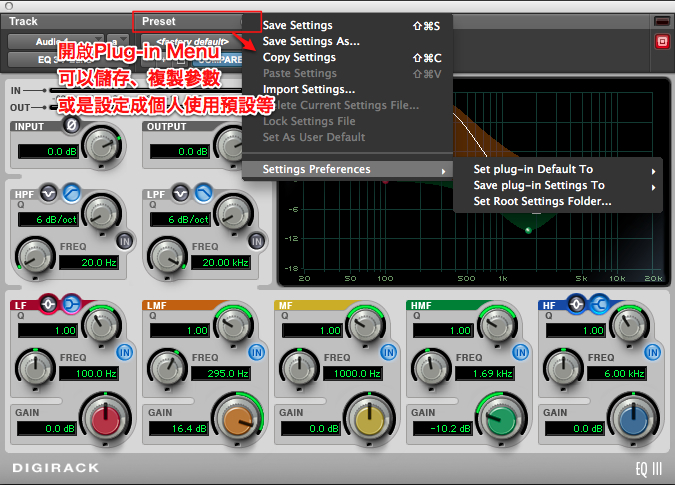Screen dimensions: 675x485
Task: Select the HF peak filter type icon
Action: (576, 304)
